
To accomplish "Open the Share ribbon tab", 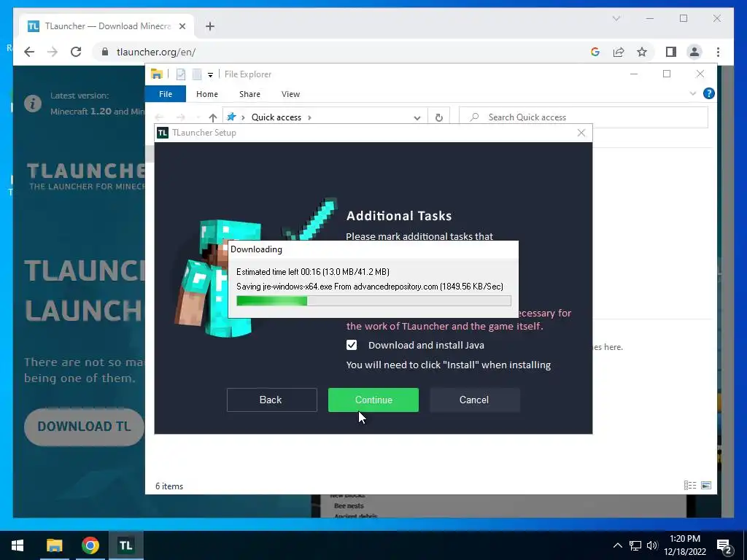I will (x=249, y=94).
